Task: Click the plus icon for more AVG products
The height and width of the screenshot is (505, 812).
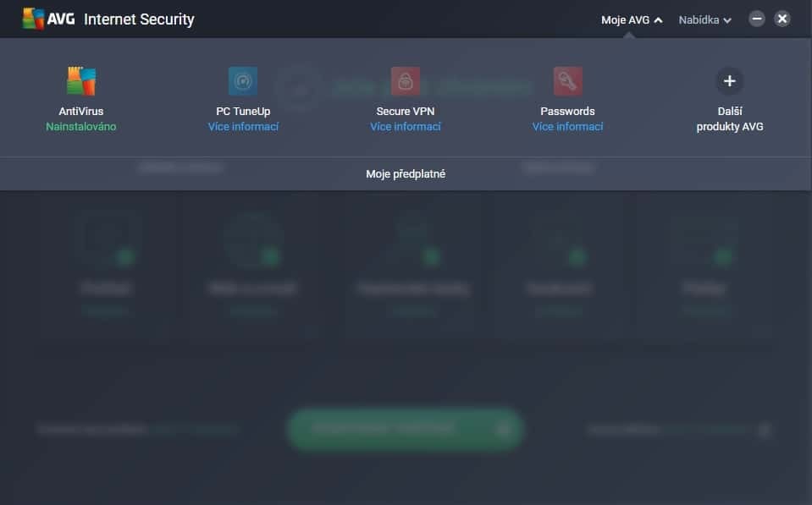Action: pyautogui.click(x=730, y=80)
